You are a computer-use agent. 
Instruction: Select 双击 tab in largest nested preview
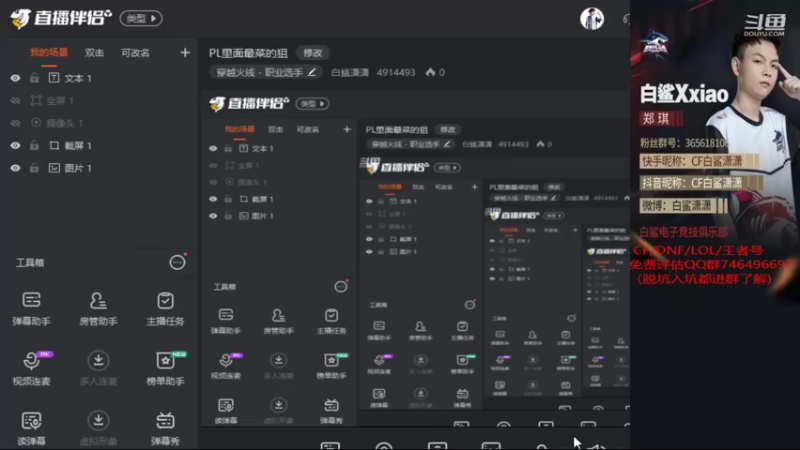point(276,129)
